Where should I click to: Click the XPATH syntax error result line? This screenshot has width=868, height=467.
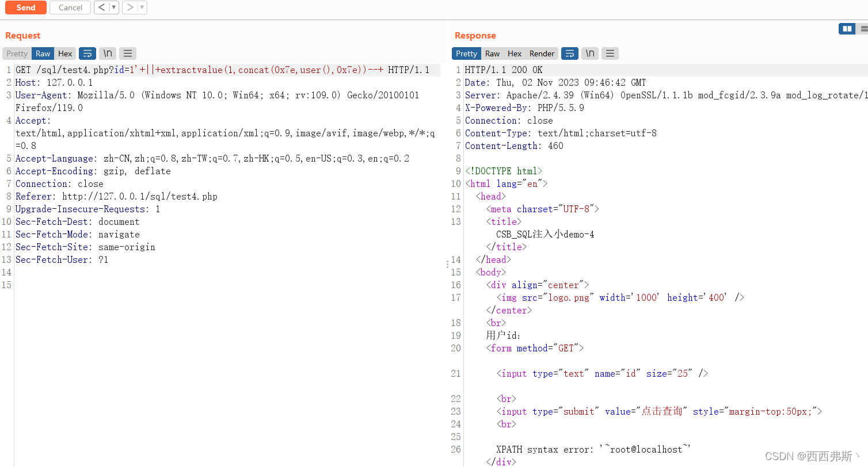[x=593, y=450]
